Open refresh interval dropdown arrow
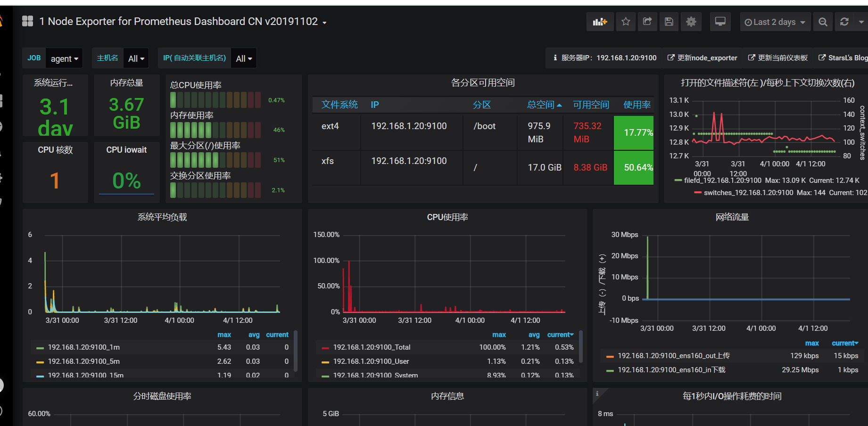868x426 pixels. 861,22
